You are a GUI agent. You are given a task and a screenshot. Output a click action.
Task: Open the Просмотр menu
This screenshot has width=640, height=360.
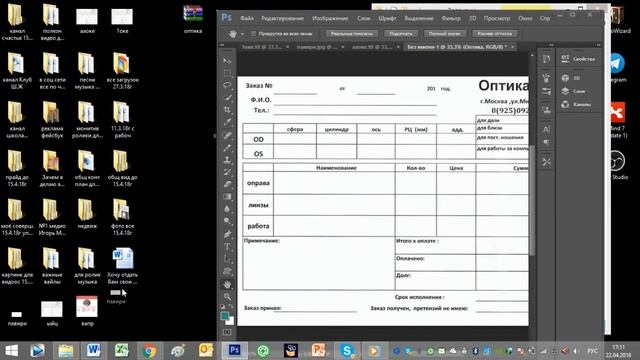point(497,18)
